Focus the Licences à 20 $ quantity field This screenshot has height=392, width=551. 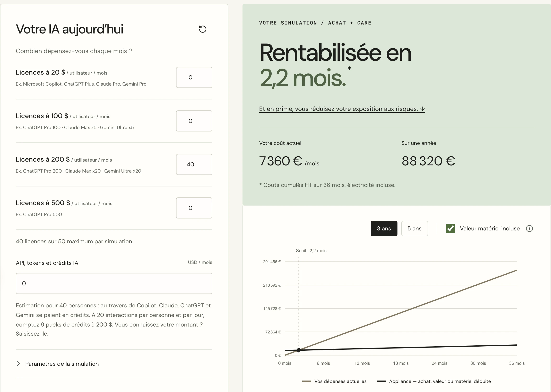coord(194,77)
